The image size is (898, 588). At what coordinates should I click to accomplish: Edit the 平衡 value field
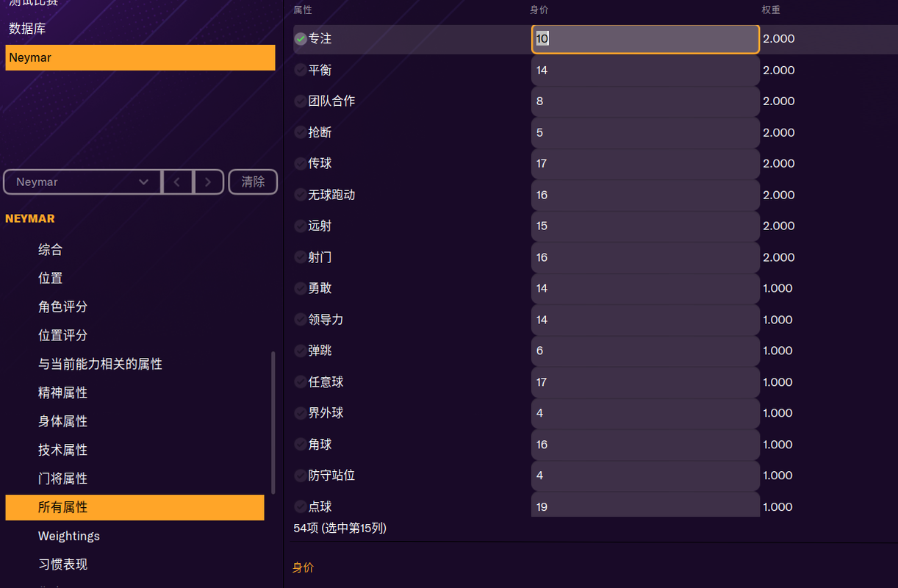[645, 71]
